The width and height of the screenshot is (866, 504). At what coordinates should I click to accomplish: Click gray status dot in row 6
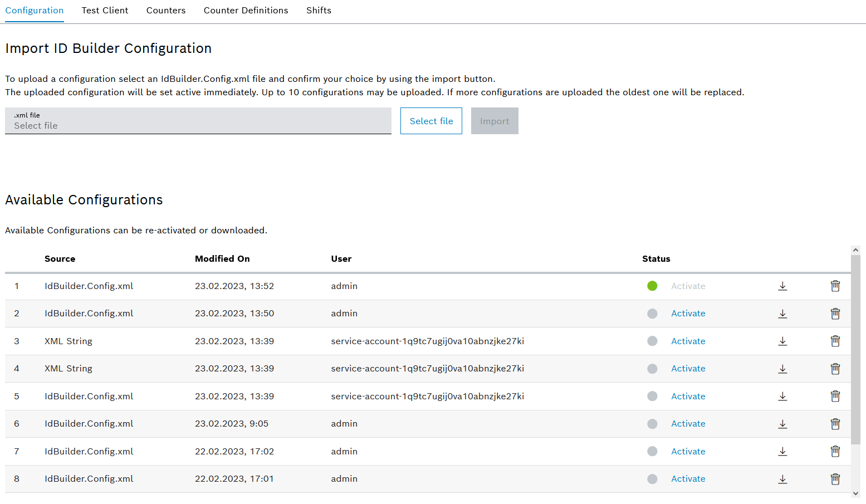pyautogui.click(x=652, y=424)
